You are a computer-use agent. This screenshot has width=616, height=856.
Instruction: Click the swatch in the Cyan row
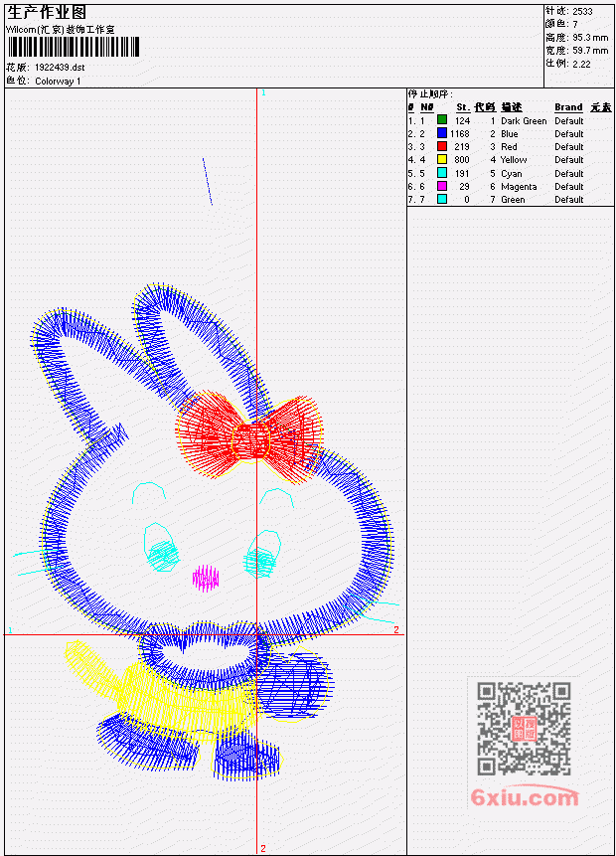click(x=442, y=173)
